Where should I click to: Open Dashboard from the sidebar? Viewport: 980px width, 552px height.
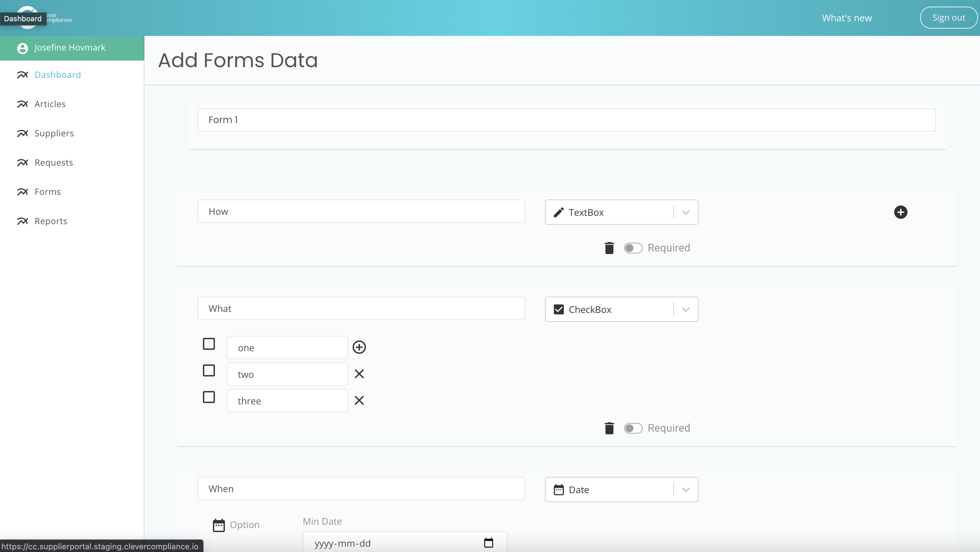point(58,75)
